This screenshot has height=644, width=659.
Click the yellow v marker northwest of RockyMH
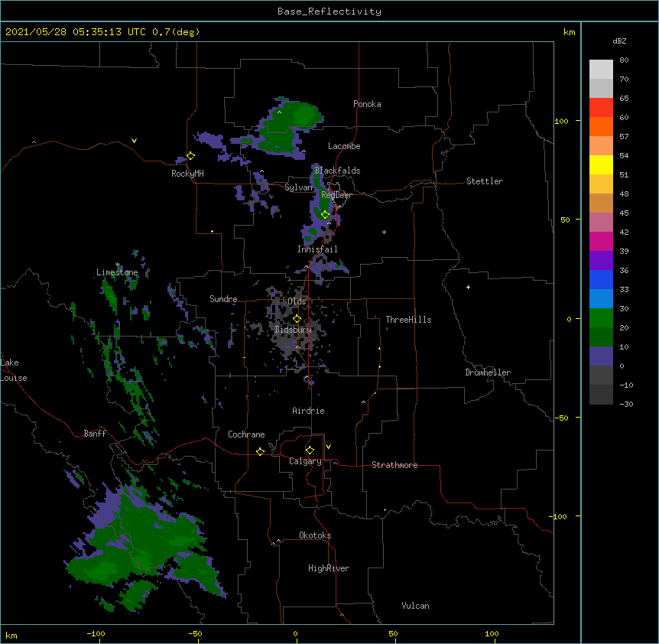(134, 141)
